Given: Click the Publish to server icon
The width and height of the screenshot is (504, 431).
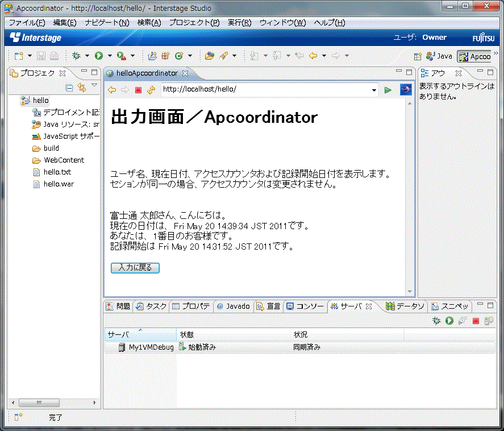Looking at the screenshot, I should [x=489, y=321].
